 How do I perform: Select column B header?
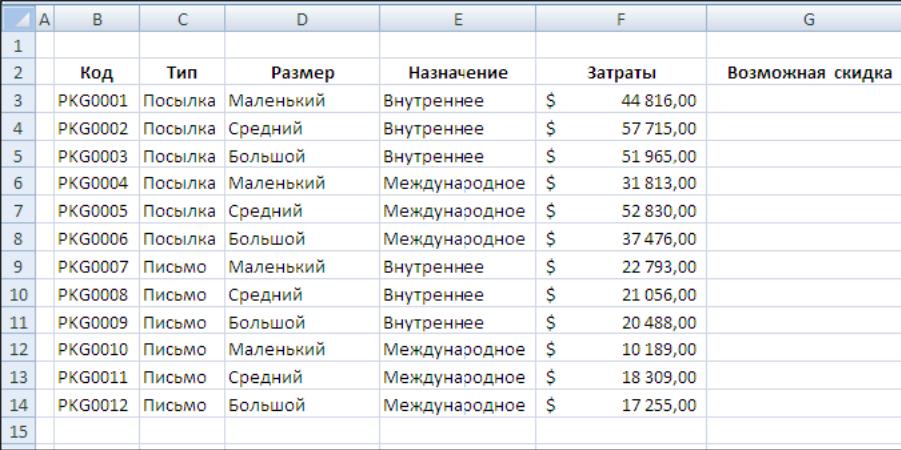[97, 19]
